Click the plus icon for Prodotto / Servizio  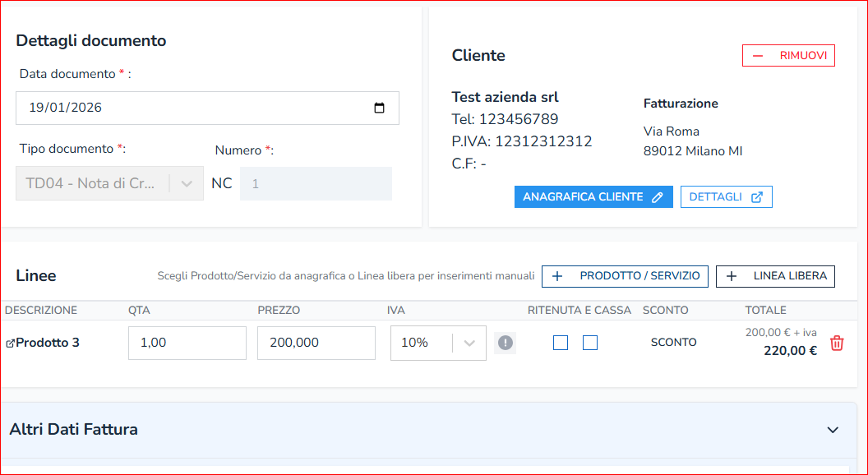click(x=557, y=277)
